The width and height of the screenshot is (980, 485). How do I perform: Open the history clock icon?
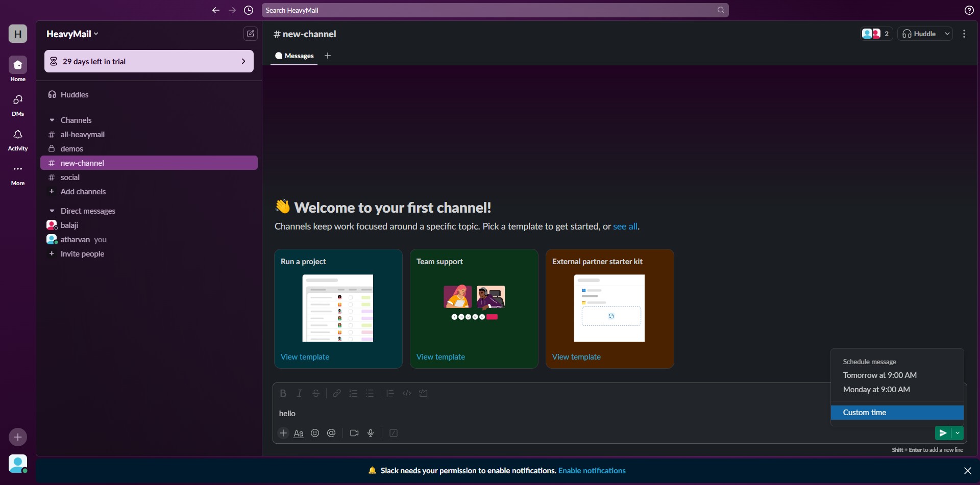click(x=249, y=10)
